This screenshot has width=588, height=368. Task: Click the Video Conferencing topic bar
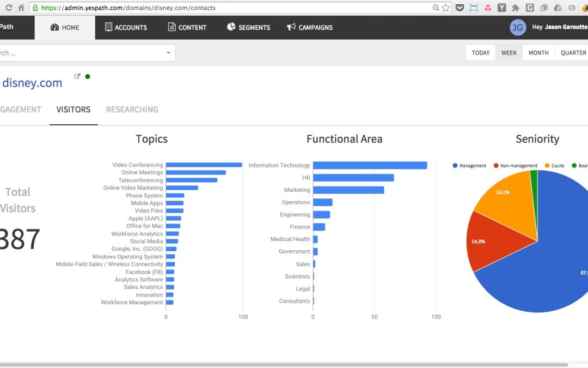pos(204,165)
